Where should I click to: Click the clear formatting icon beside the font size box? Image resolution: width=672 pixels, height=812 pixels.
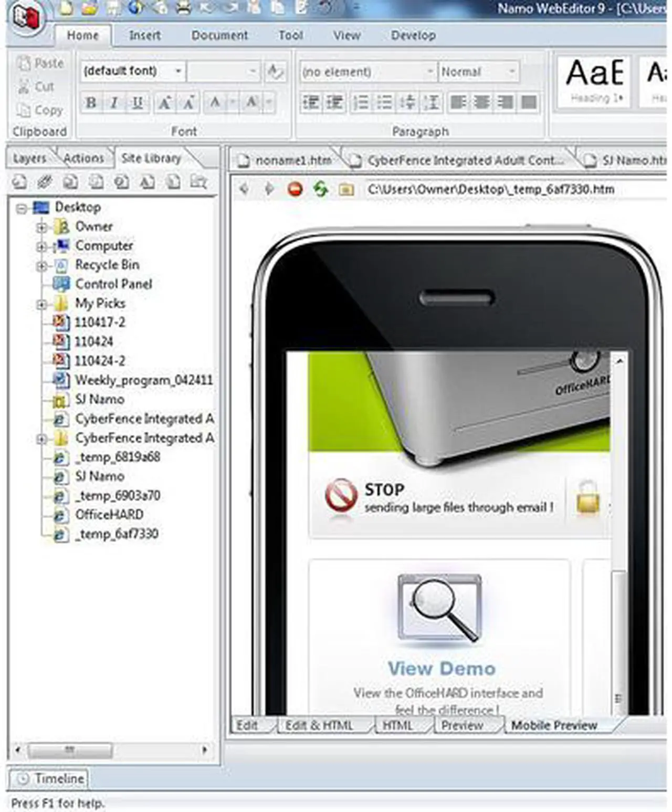[275, 71]
